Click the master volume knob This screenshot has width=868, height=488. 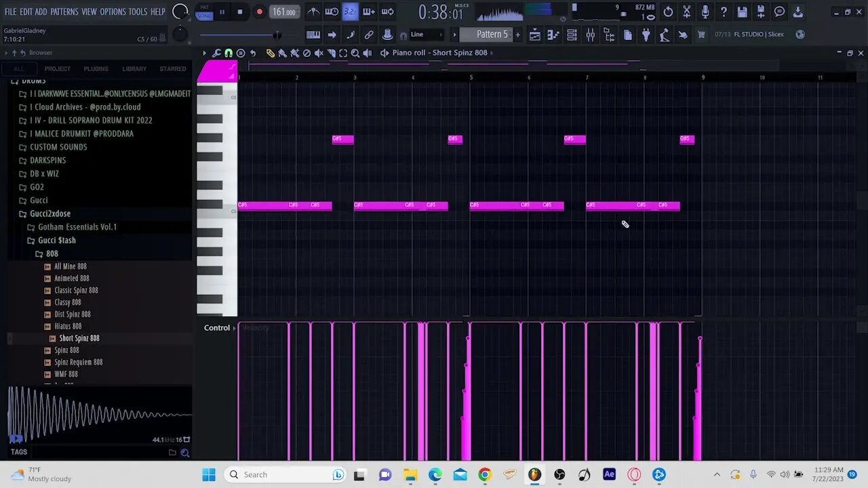[x=180, y=12]
